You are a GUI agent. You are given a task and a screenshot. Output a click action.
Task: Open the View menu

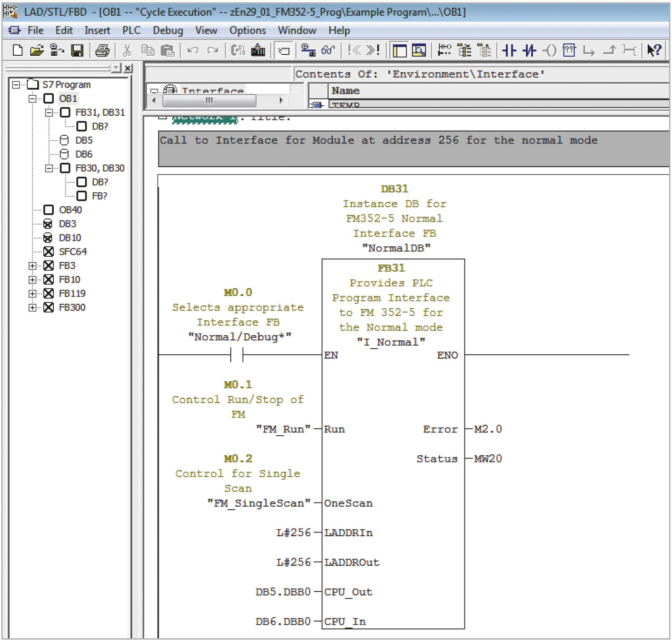coord(206,30)
